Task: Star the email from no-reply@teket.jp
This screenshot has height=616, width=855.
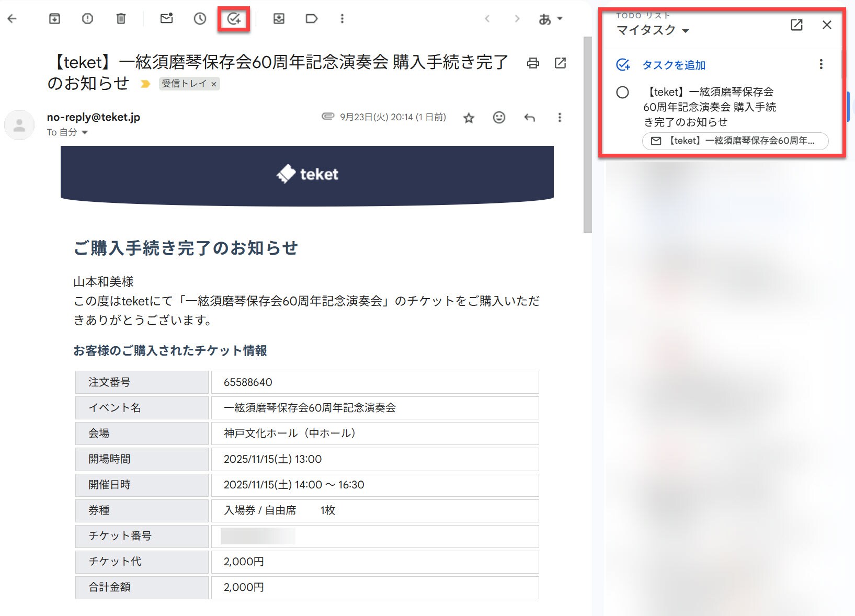Action: [469, 118]
